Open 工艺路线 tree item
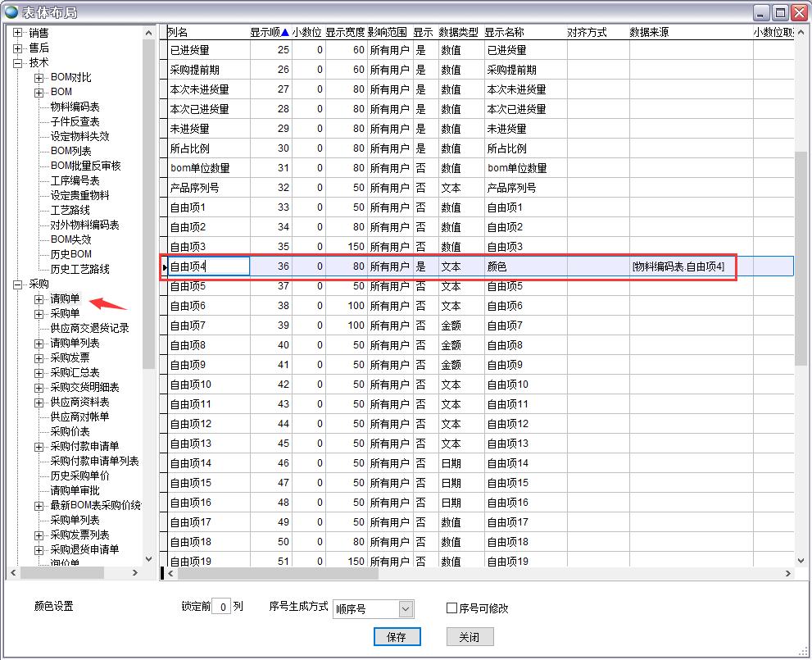 tap(70, 211)
